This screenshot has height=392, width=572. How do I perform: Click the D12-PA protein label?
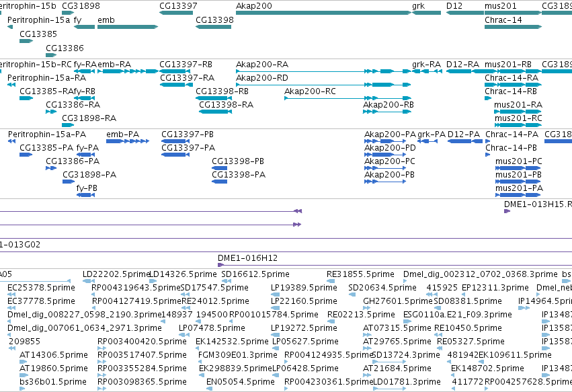464,134
